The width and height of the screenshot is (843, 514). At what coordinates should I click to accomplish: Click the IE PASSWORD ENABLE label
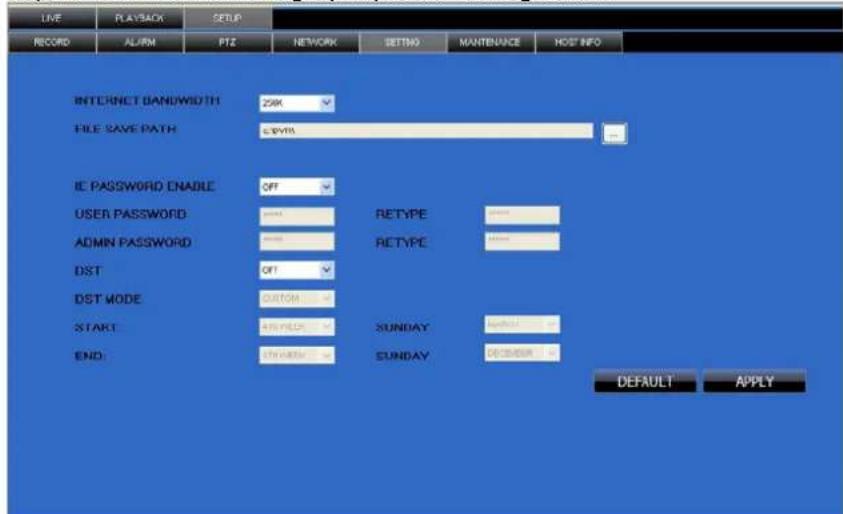tap(145, 187)
